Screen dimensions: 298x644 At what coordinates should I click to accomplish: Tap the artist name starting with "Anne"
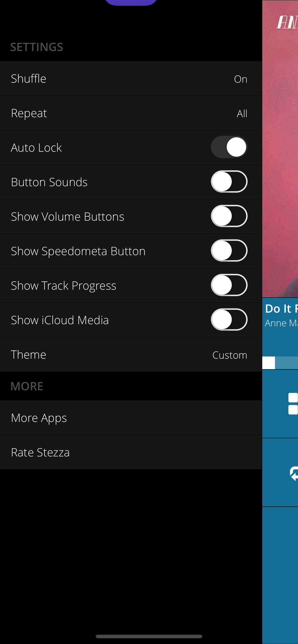[281, 323]
